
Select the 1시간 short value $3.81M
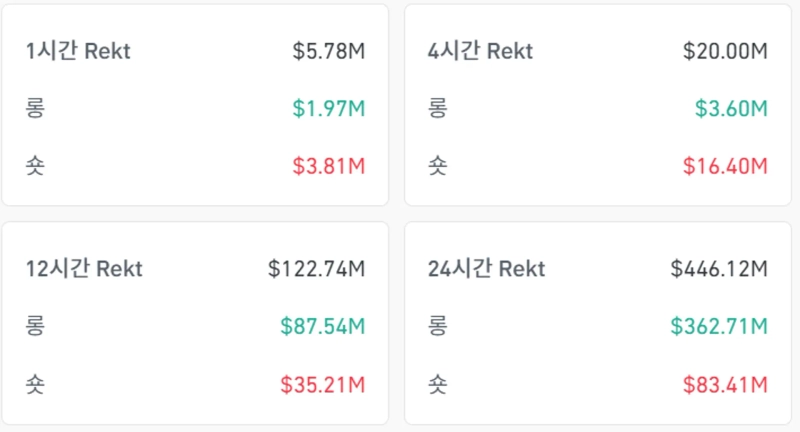328,166
